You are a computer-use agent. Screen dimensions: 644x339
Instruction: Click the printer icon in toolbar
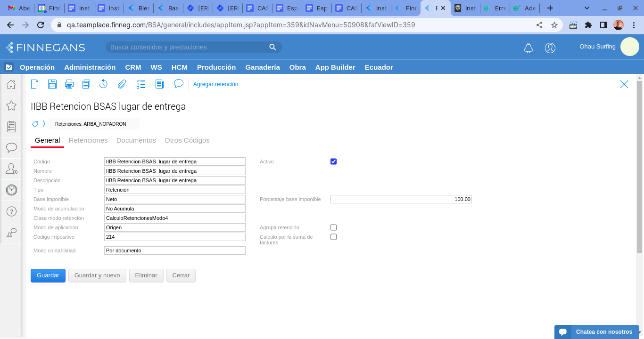click(69, 84)
